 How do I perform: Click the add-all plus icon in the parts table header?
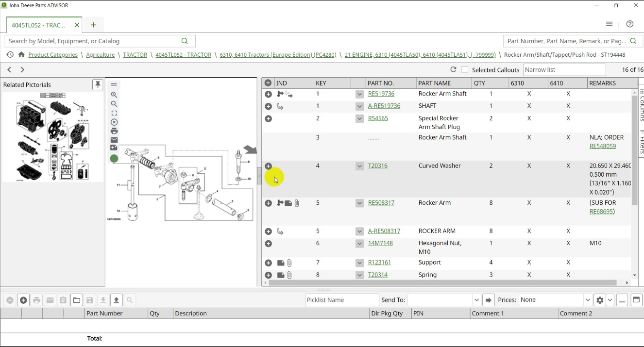[x=268, y=83]
